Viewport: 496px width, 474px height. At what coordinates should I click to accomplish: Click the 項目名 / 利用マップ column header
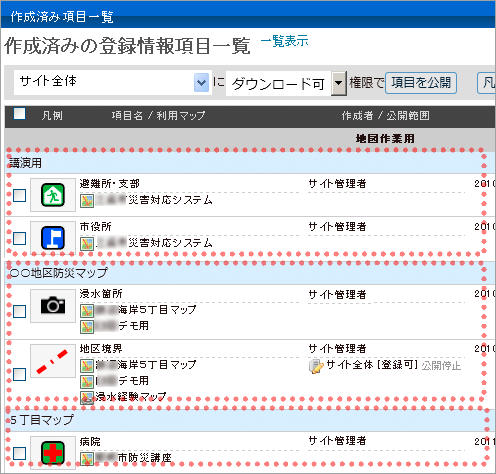[x=158, y=116]
